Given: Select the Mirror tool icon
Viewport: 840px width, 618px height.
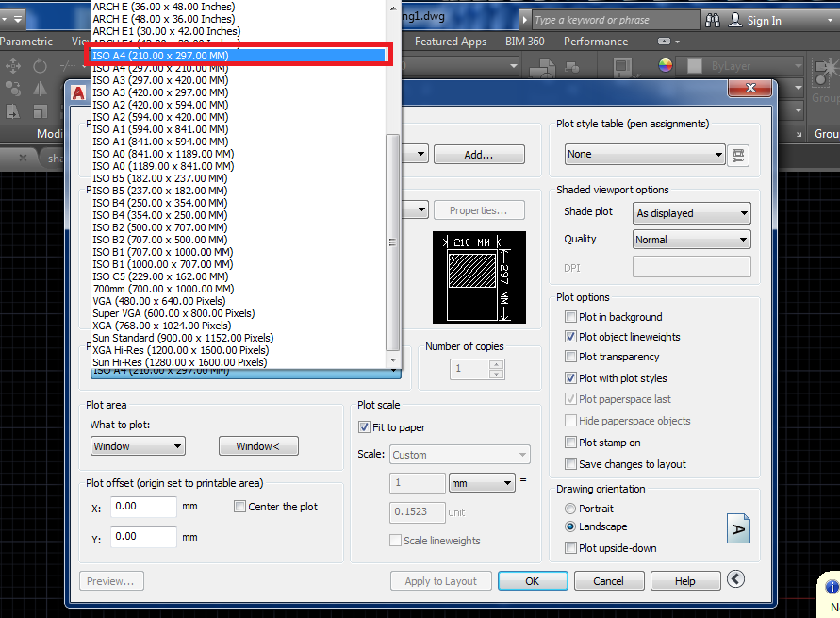Looking at the screenshot, I should (41, 89).
